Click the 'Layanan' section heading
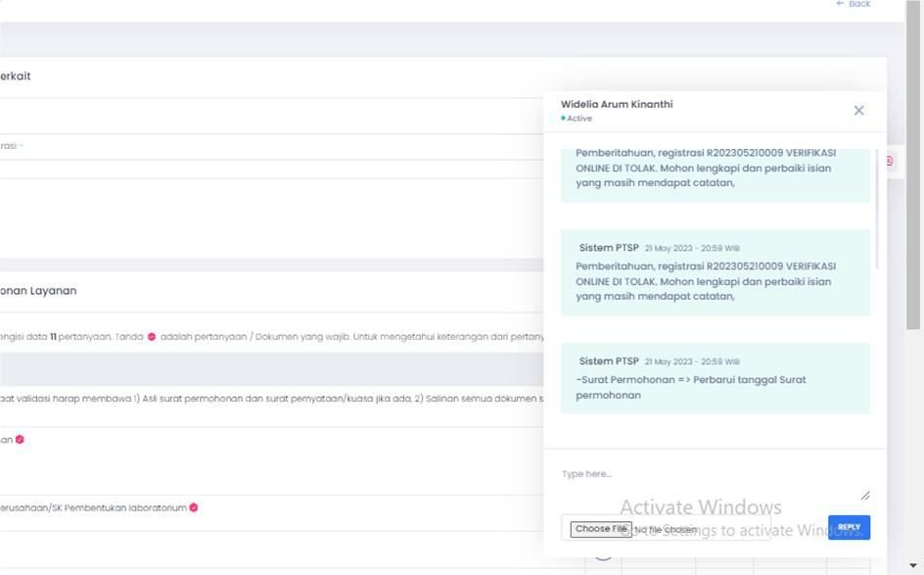The height and width of the screenshot is (575, 924). (x=39, y=291)
